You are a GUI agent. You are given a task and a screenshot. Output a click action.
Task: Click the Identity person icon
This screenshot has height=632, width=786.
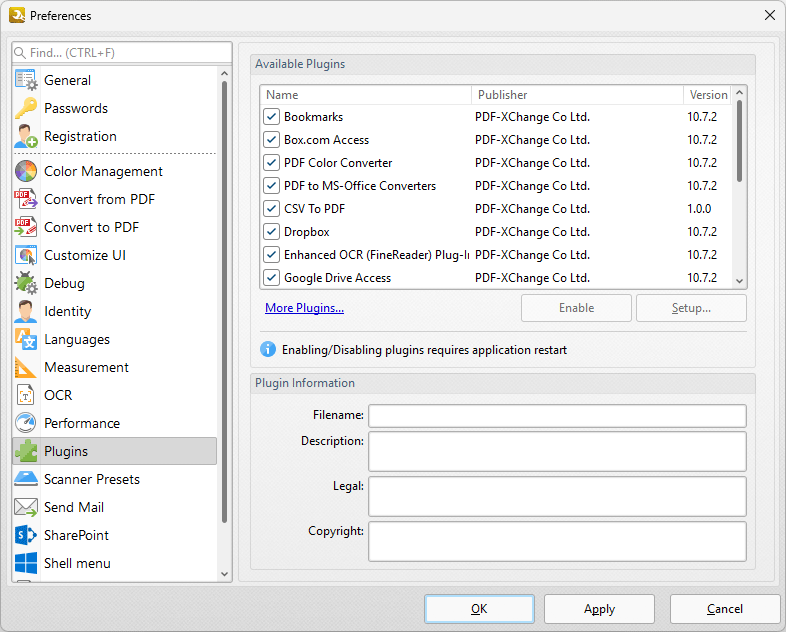click(26, 311)
